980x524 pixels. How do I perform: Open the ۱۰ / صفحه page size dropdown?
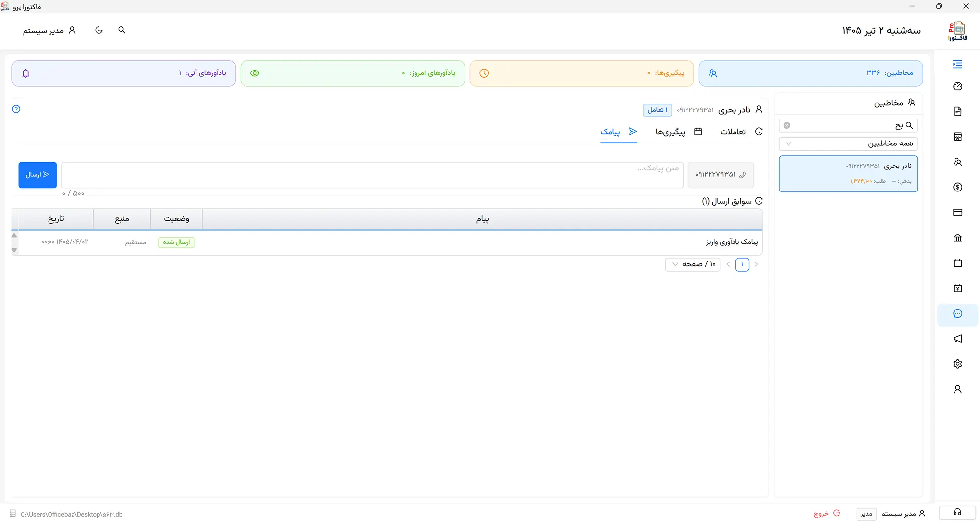693,264
